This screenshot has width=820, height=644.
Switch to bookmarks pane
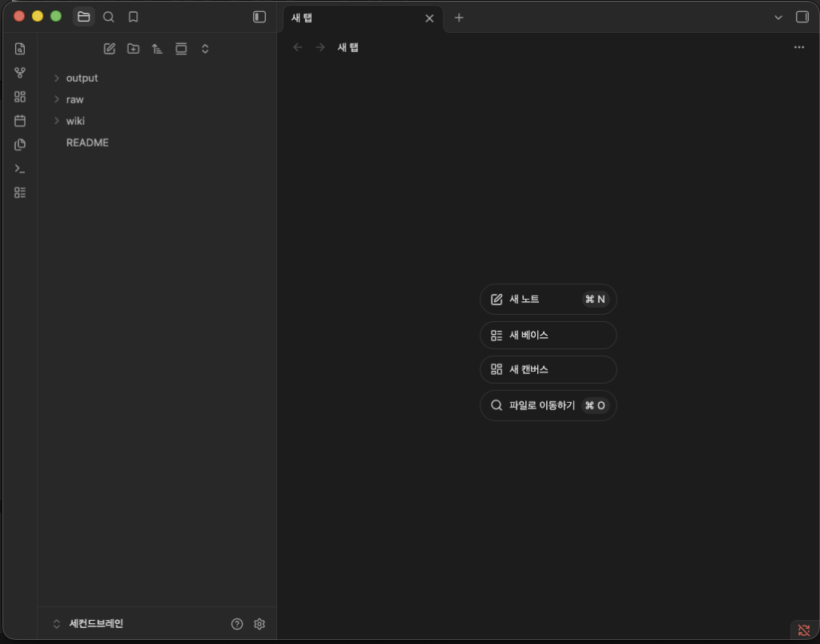pos(134,17)
